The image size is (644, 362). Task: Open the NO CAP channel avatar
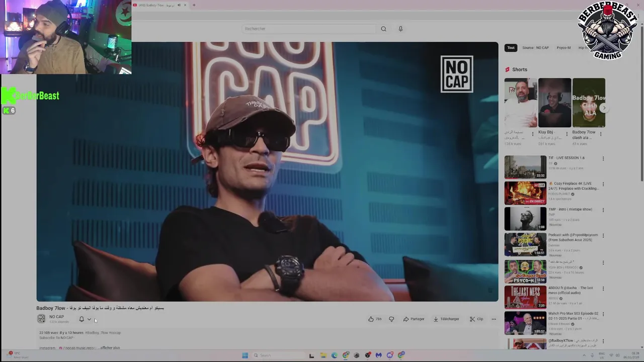(x=41, y=319)
